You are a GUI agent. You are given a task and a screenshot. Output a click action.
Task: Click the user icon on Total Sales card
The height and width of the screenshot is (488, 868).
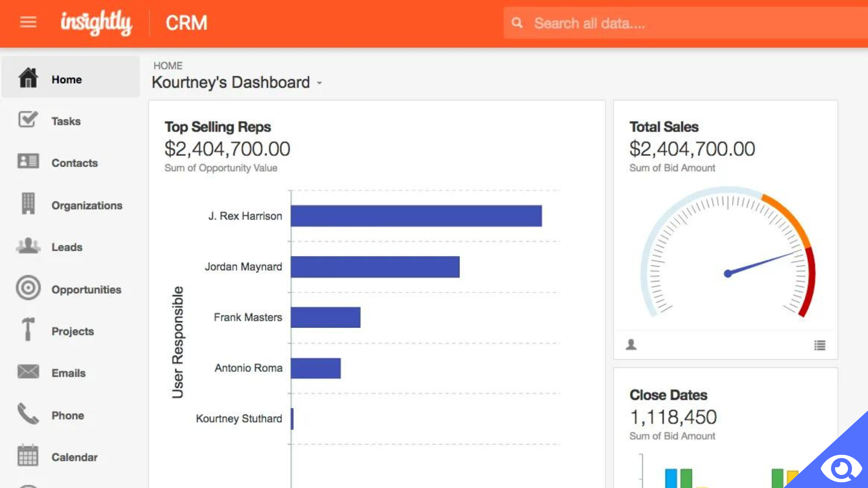tap(631, 345)
